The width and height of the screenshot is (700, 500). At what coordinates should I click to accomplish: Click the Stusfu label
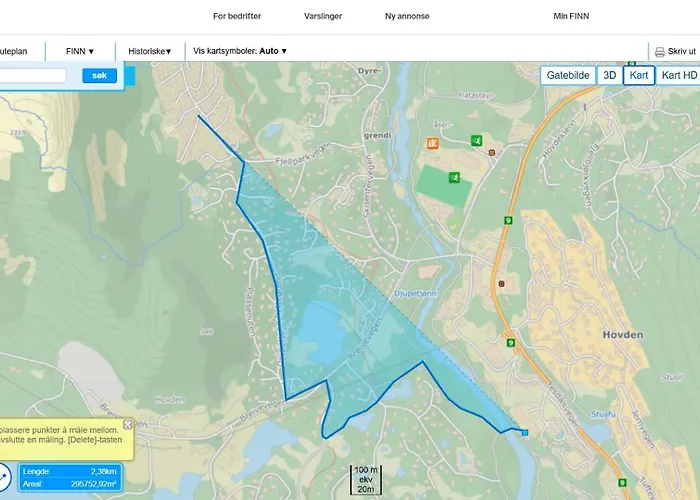click(603, 415)
